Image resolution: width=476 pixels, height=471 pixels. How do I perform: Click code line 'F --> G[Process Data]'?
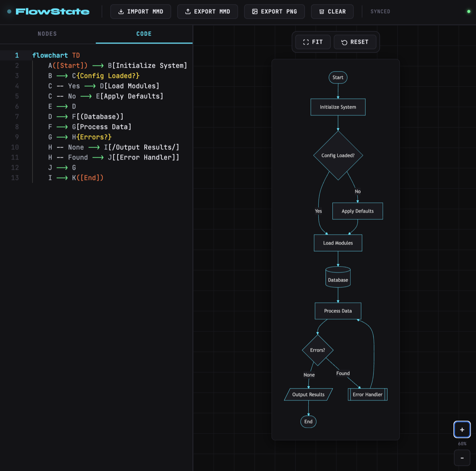coord(90,127)
